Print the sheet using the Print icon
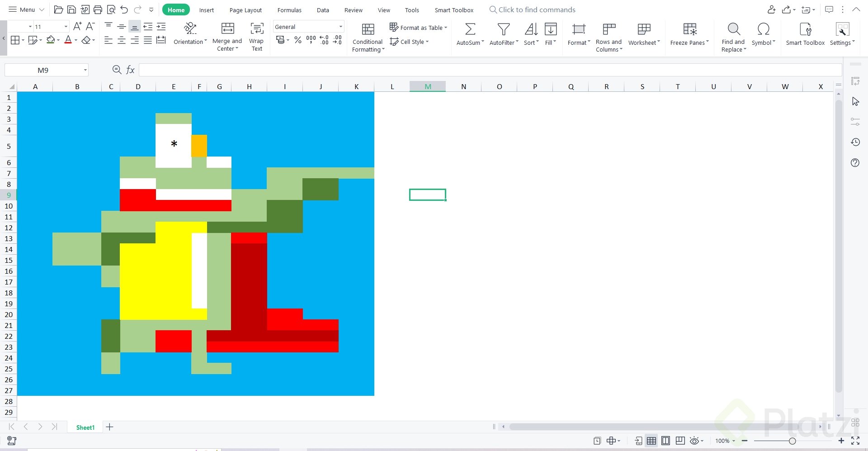This screenshot has width=868, height=451. pyautogui.click(x=98, y=9)
